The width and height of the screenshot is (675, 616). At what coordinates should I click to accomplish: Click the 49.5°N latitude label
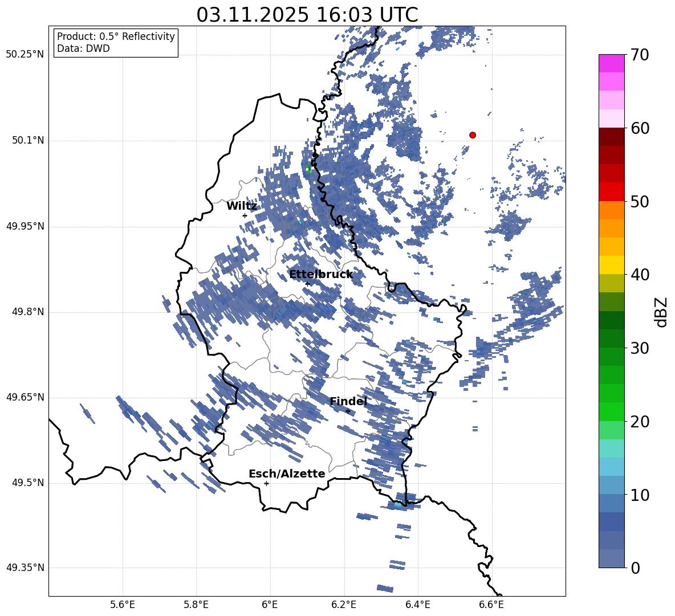pyautogui.click(x=29, y=483)
